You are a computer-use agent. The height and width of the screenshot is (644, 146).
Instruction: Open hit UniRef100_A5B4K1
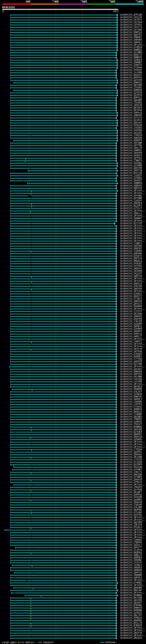tap(131, 37)
